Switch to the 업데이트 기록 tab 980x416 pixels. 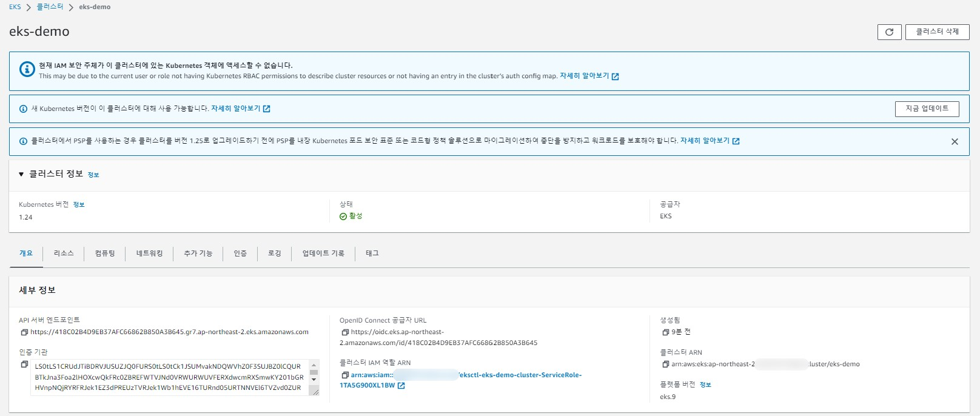pyautogui.click(x=323, y=253)
